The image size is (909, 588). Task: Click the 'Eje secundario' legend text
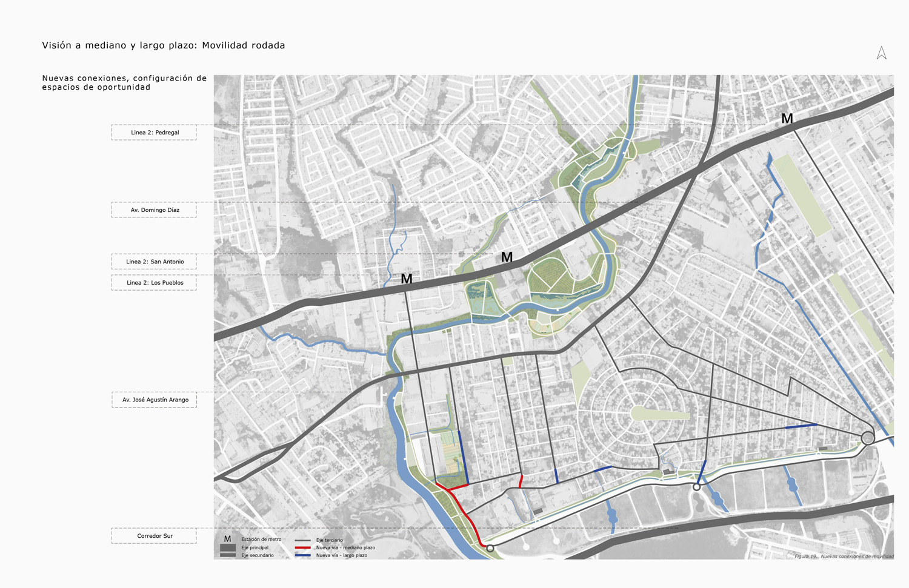[x=258, y=555]
